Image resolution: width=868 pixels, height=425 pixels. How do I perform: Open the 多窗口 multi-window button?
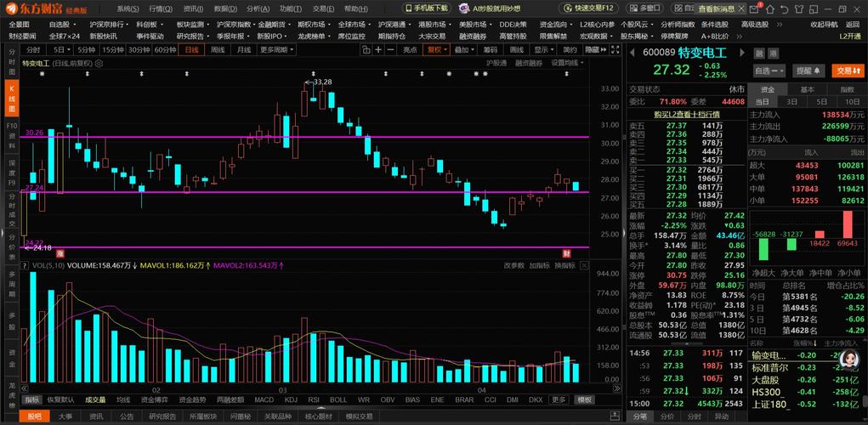pyautogui.click(x=645, y=8)
